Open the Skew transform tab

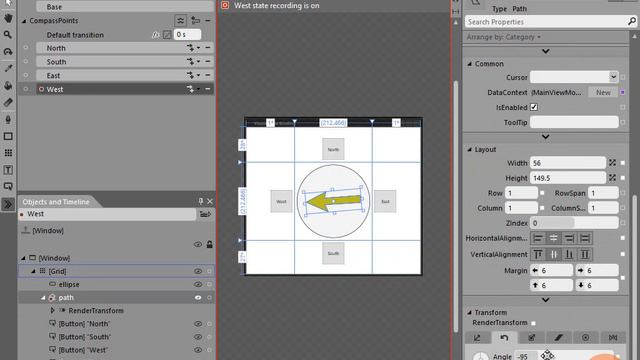(x=558, y=338)
